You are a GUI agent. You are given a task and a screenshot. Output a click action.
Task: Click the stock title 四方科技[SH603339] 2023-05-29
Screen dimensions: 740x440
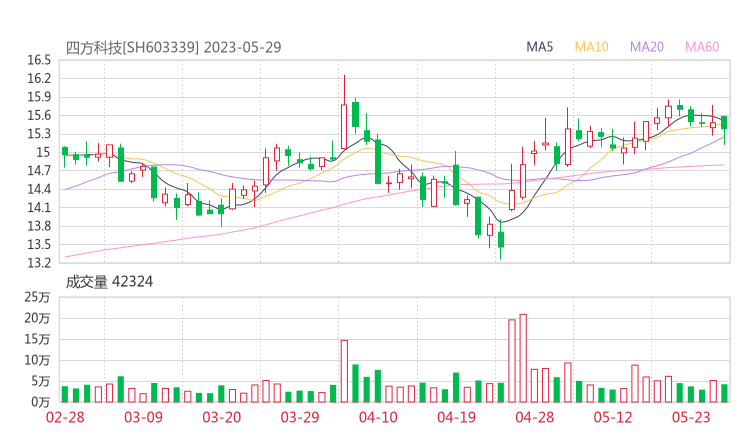pyautogui.click(x=173, y=47)
